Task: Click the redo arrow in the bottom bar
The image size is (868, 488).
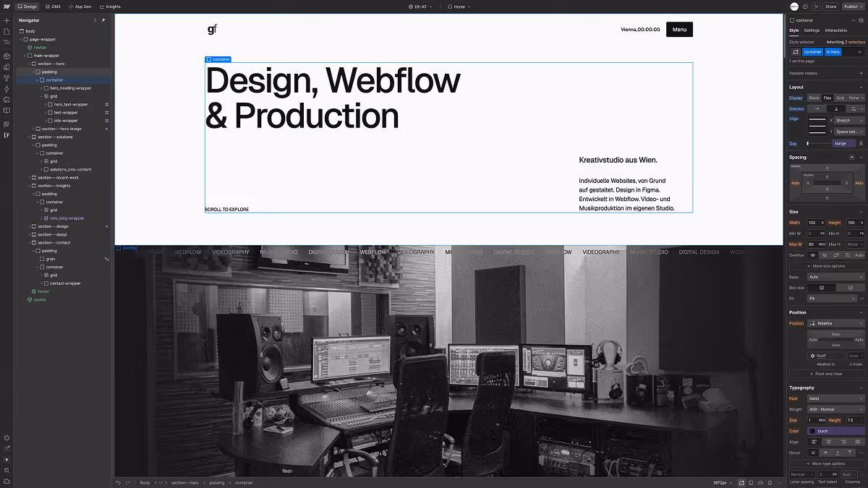Action: pyautogui.click(x=127, y=482)
